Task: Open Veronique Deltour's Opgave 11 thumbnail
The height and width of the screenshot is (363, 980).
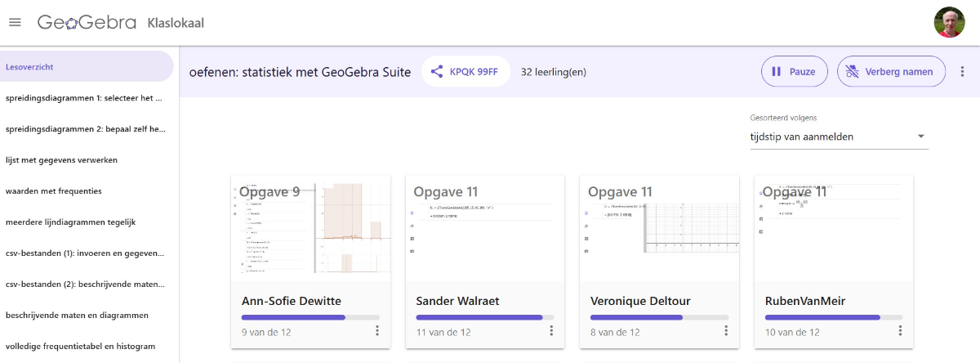Action: [x=658, y=228]
